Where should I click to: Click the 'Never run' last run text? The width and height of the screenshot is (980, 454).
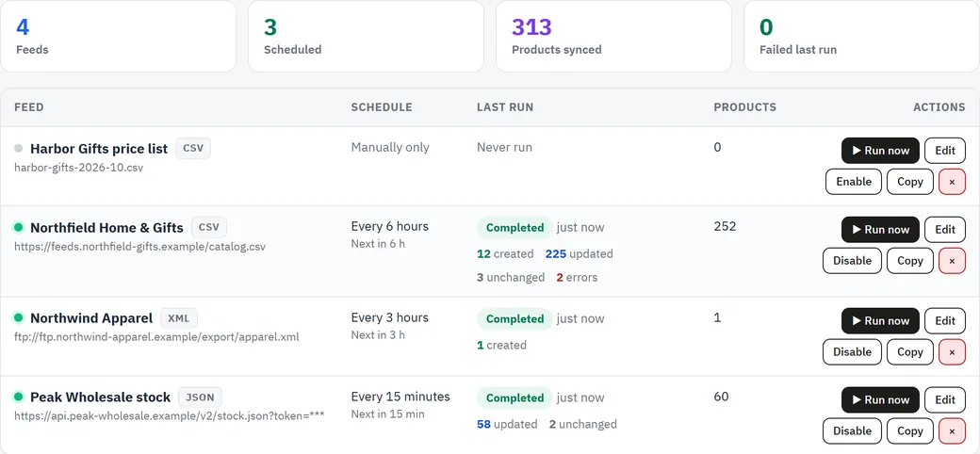coord(504,147)
